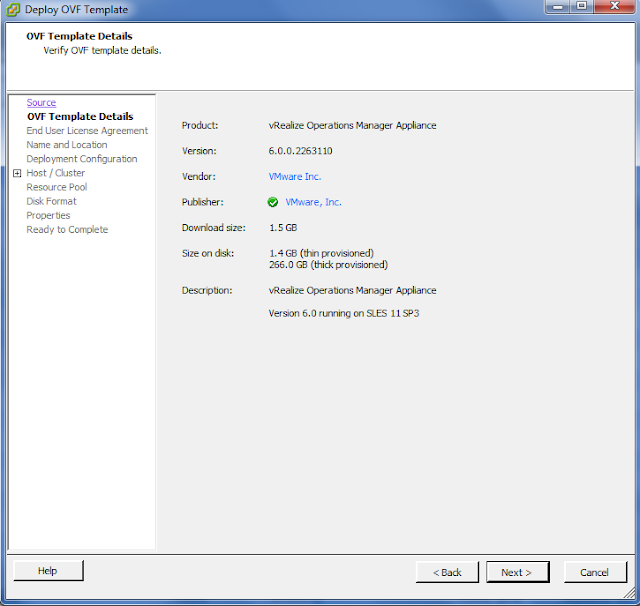The image size is (640, 606).
Task: Select End User License Agreement step
Action: 87,131
